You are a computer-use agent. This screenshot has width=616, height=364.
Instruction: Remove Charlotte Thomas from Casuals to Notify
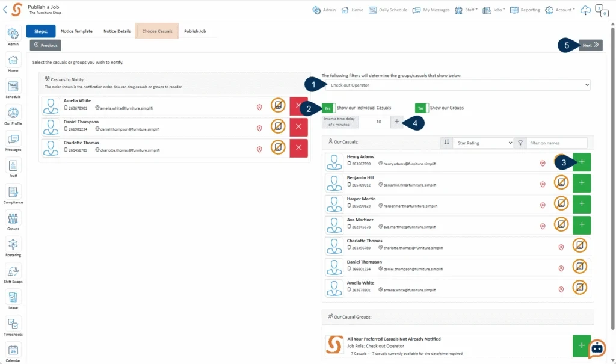(298, 147)
